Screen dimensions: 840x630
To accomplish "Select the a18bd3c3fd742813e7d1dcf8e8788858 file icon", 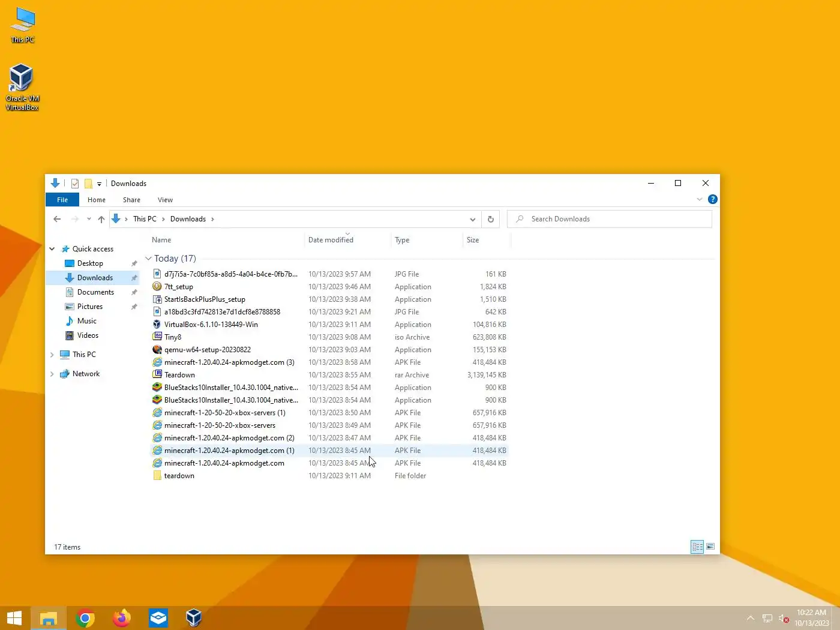I will click(x=157, y=312).
